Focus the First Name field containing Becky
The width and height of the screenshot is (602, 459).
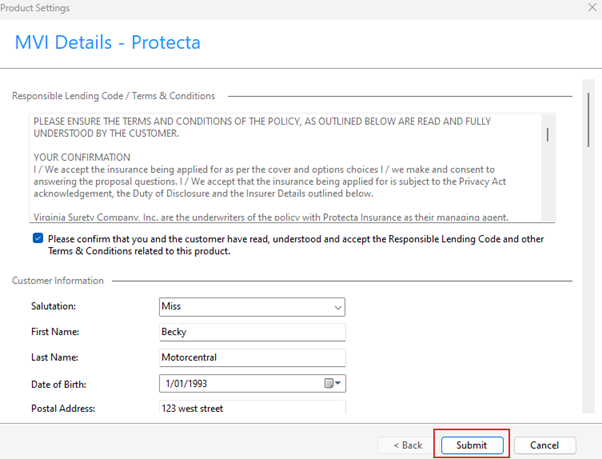pos(251,332)
